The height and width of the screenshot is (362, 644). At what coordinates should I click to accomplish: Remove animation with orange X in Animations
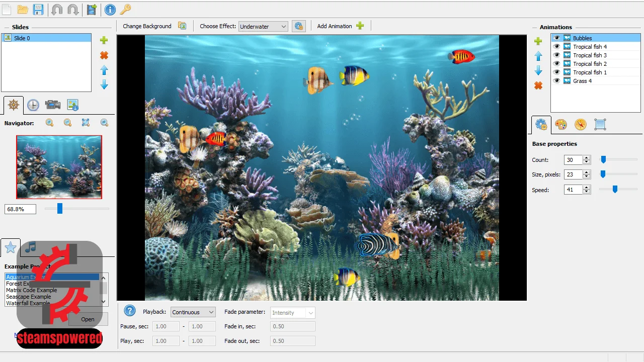[538, 85]
